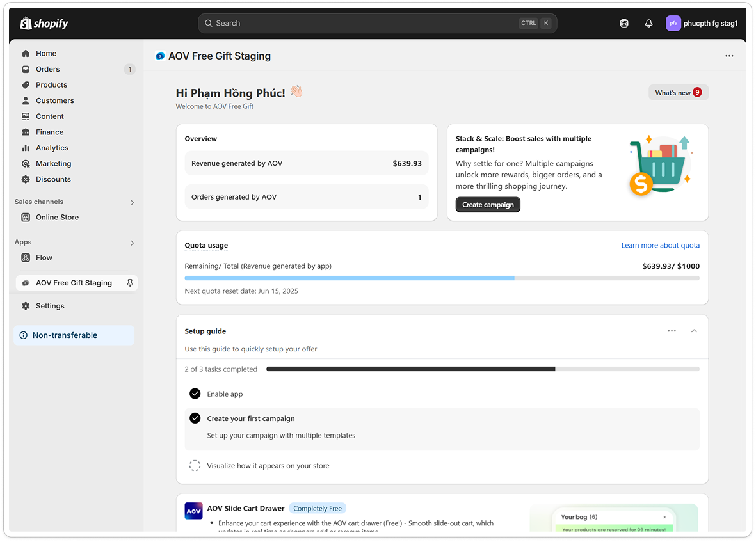Click the $639.93/ $1000 quota value
The height and width of the screenshot is (542, 756).
point(671,266)
